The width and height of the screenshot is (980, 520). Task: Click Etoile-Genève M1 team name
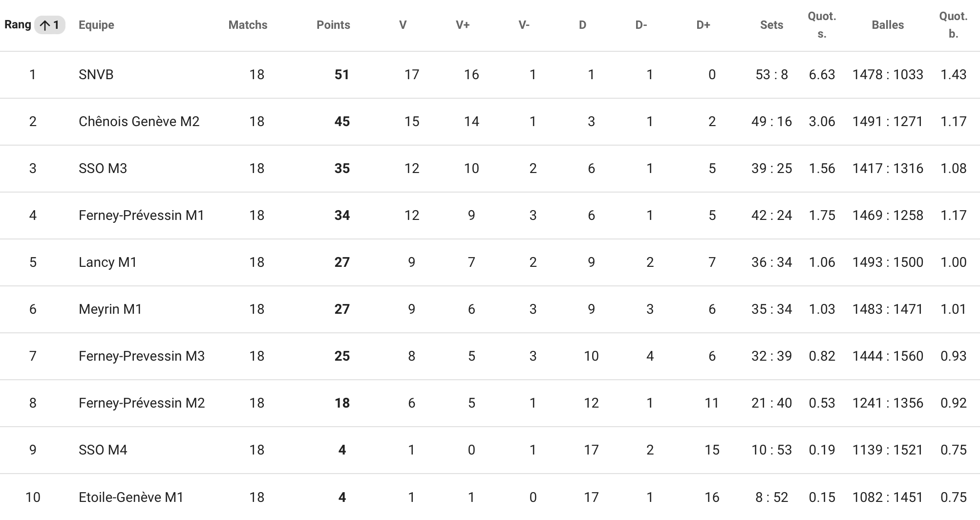(131, 498)
